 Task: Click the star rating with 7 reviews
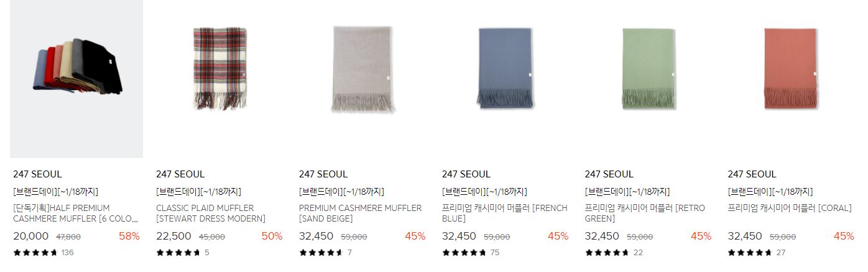pyautogui.click(x=321, y=253)
